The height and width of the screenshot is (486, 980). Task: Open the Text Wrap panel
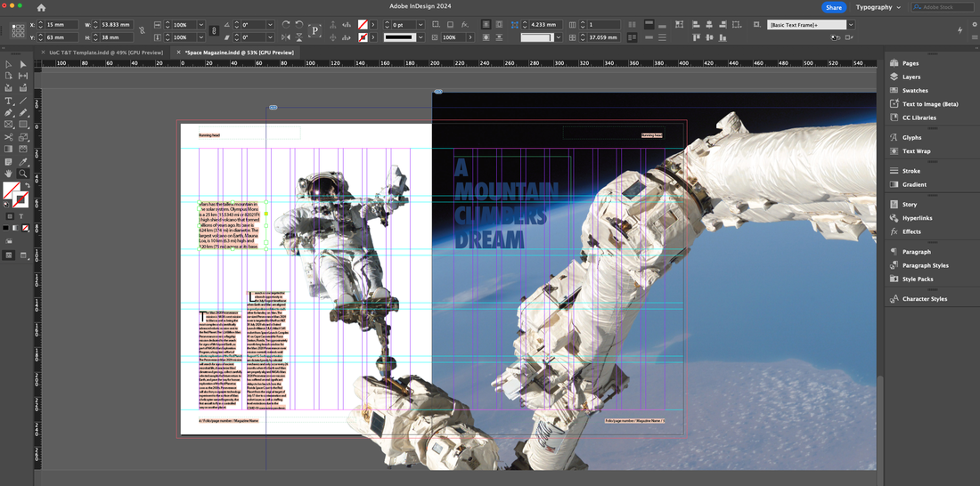tap(916, 151)
